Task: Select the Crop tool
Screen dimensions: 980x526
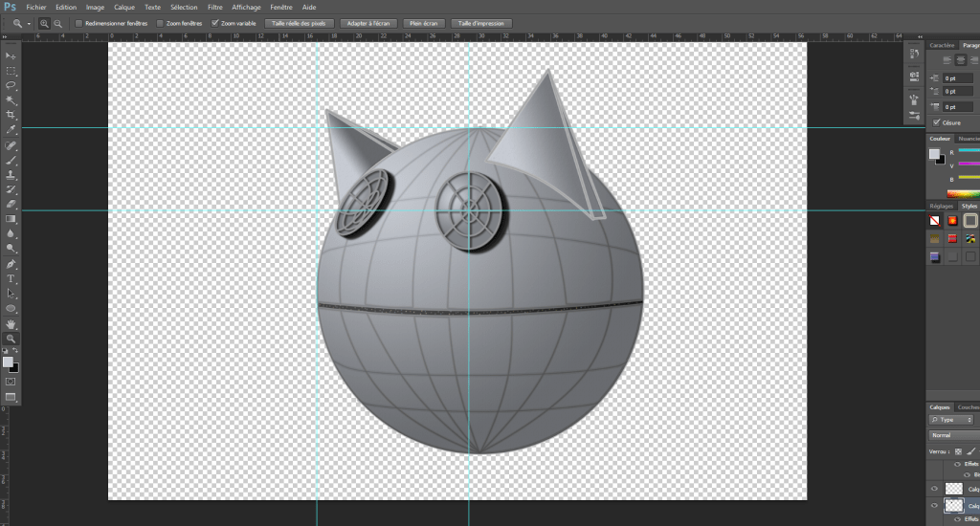Action: (x=11, y=114)
